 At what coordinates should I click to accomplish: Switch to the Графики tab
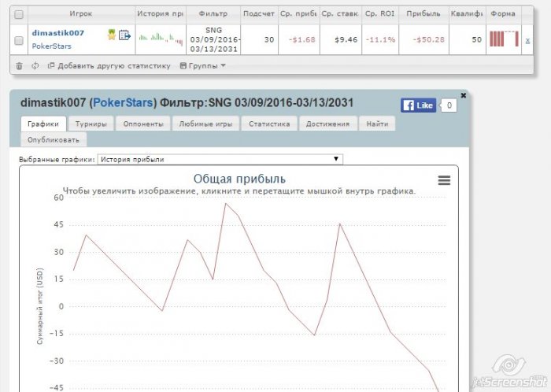click(43, 124)
